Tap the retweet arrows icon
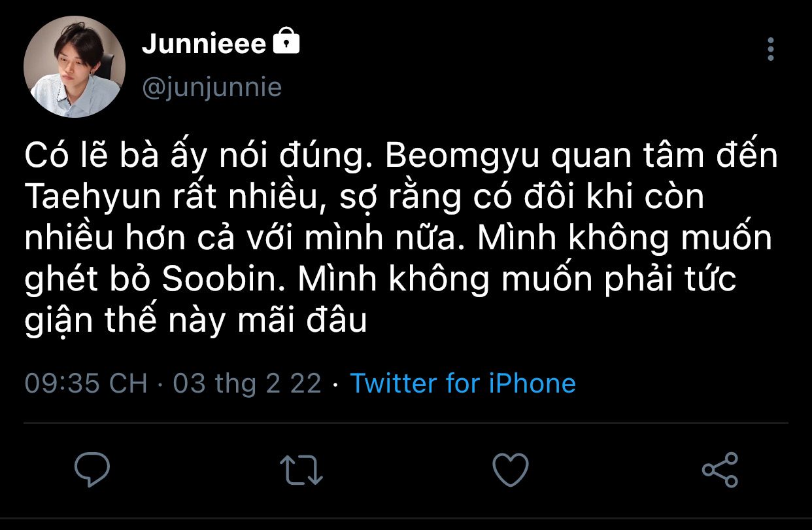The width and height of the screenshot is (812, 530). click(301, 470)
